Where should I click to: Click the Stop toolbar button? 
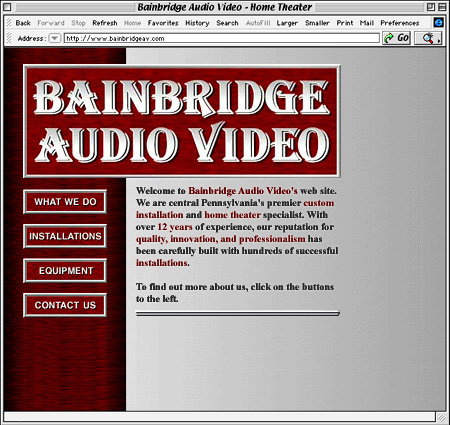tap(78, 23)
